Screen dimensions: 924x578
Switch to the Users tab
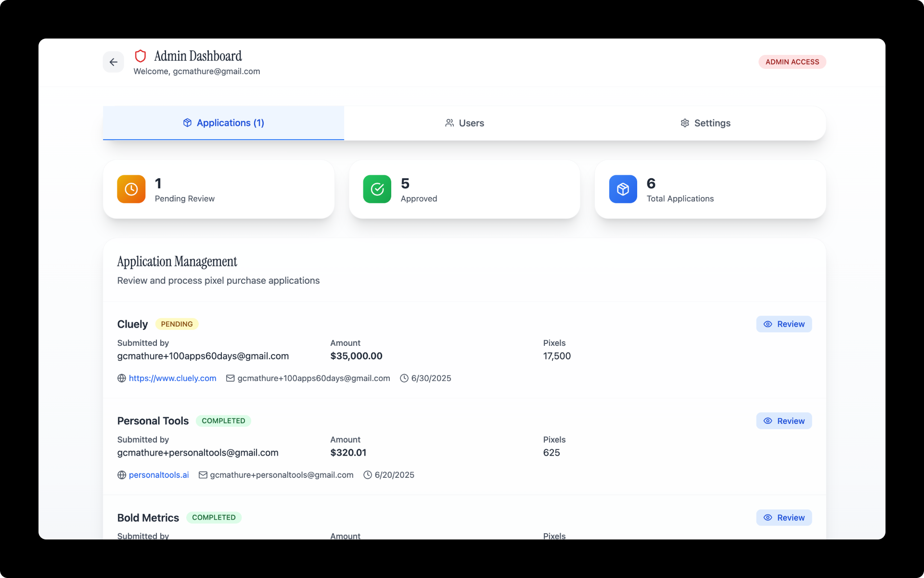coord(464,123)
